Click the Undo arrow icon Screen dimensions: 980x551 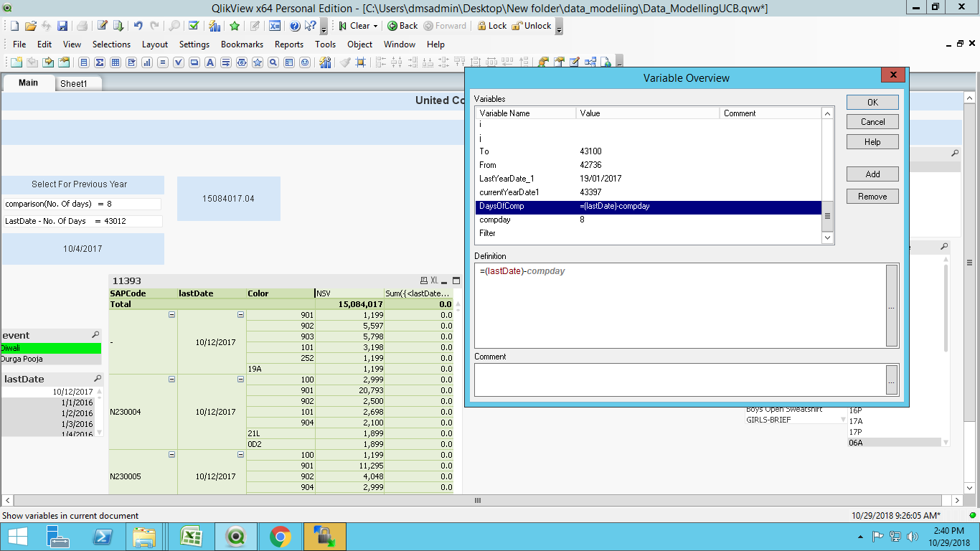(138, 26)
